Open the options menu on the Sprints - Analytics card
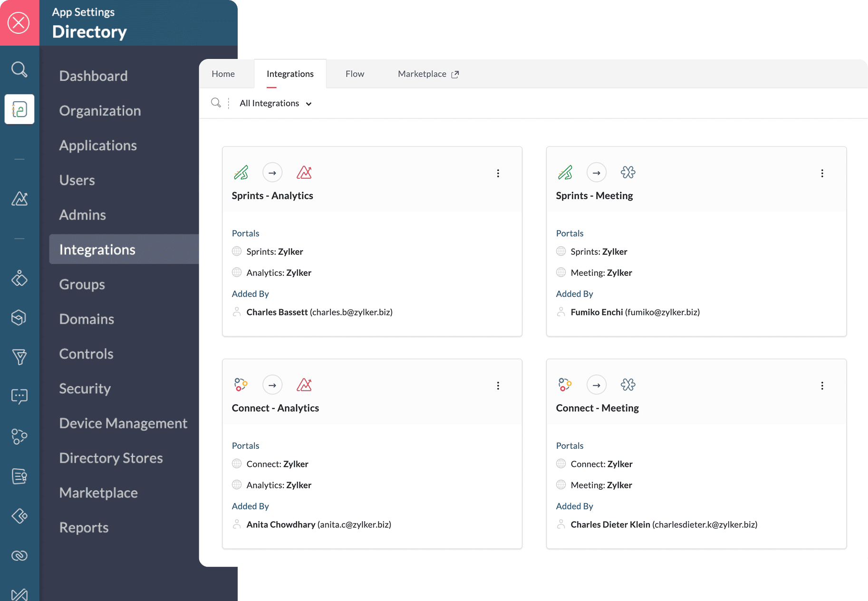Viewport: 868px width, 601px height. click(498, 173)
